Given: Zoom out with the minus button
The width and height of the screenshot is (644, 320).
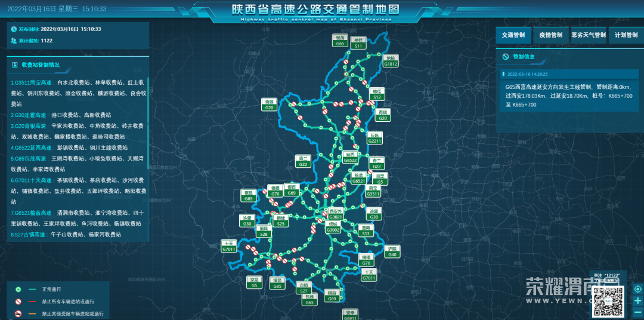Looking at the screenshot, I should (637, 312).
